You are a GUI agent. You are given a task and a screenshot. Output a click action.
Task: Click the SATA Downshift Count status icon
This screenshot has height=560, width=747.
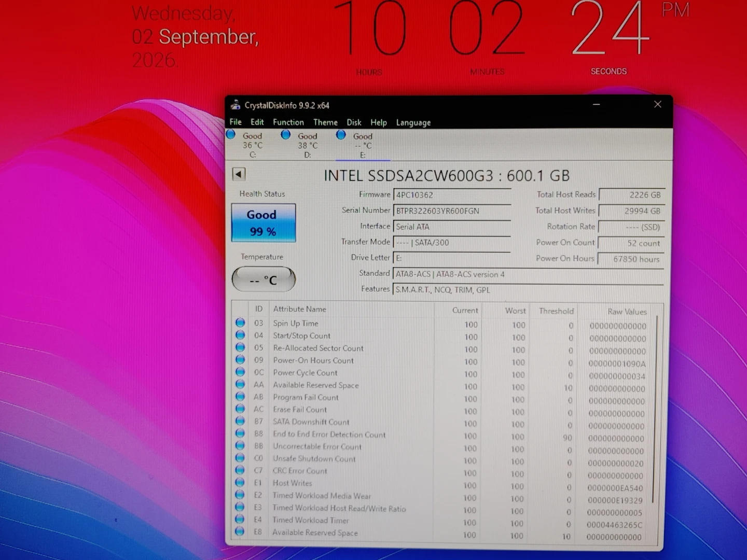[240, 421]
